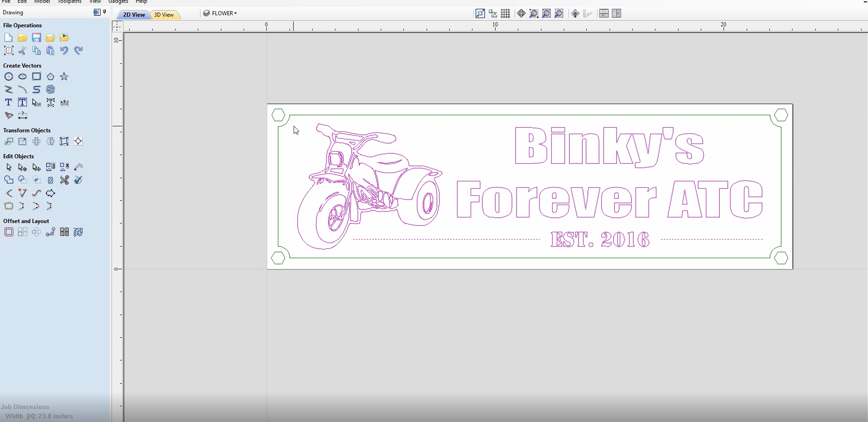The width and height of the screenshot is (868, 422).
Task: Ungroup the selected objects
Action: (x=64, y=167)
